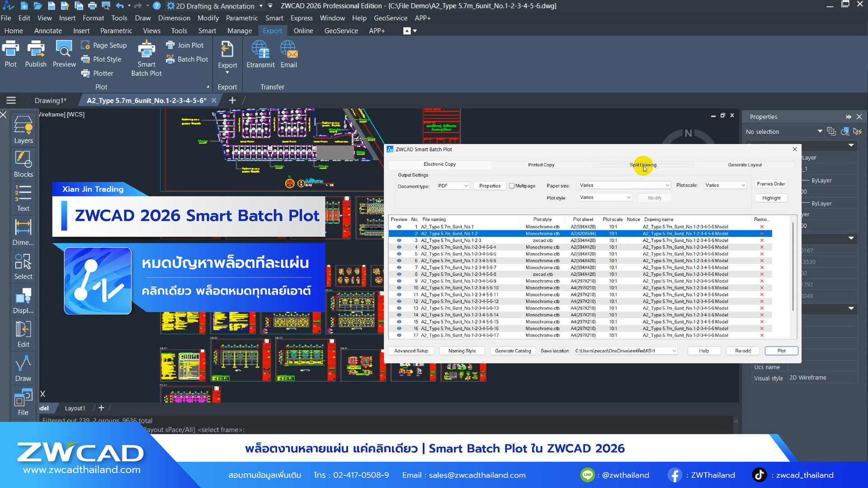Image resolution: width=868 pixels, height=488 pixels.
Task: Open the Dimension menu in the menu bar
Action: click(174, 18)
